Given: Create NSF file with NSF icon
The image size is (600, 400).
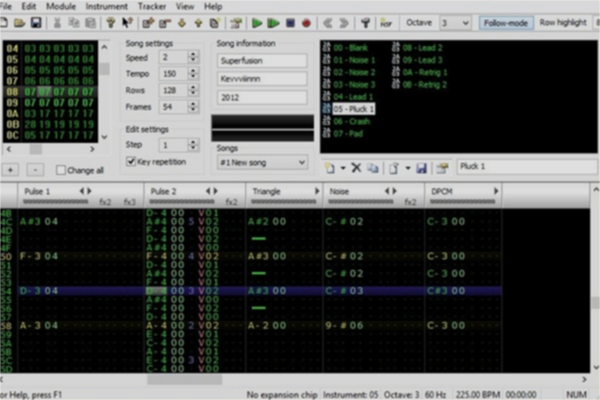Looking at the screenshot, I should tap(386, 23).
